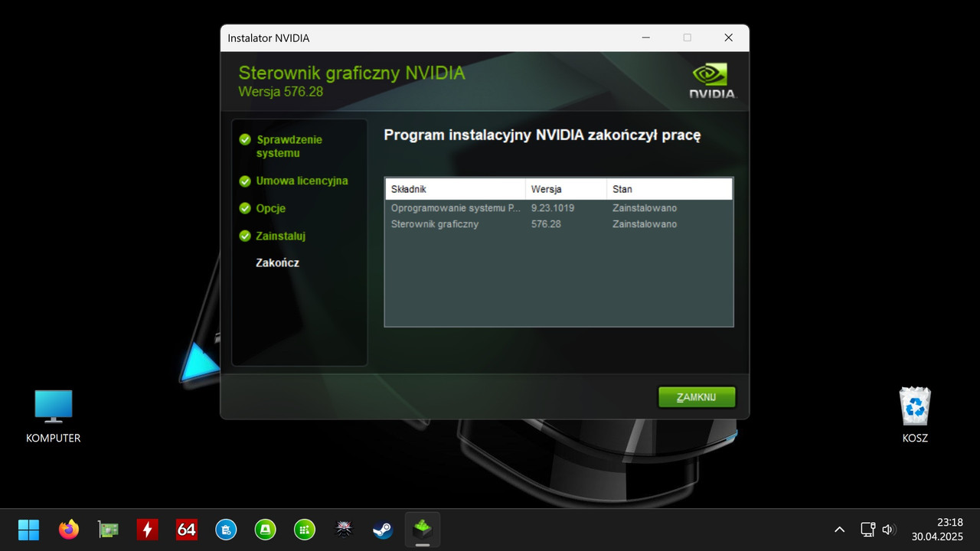Select the Zakończ step label

277,262
